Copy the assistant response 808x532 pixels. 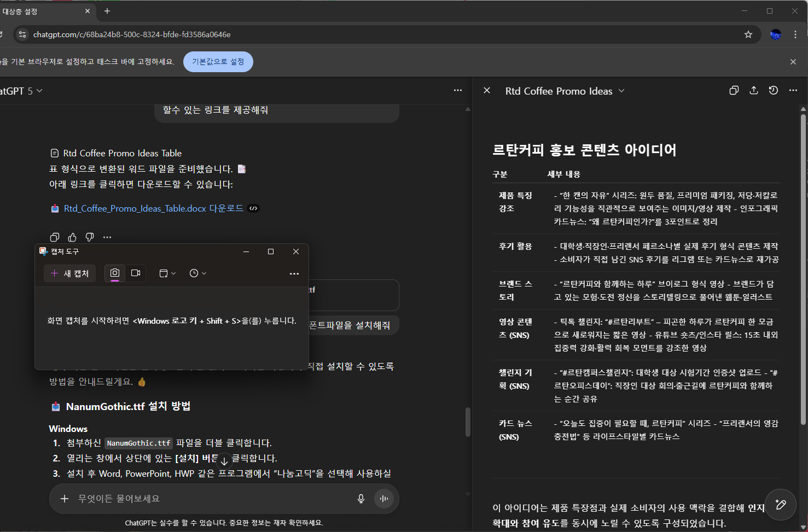[x=55, y=237]
